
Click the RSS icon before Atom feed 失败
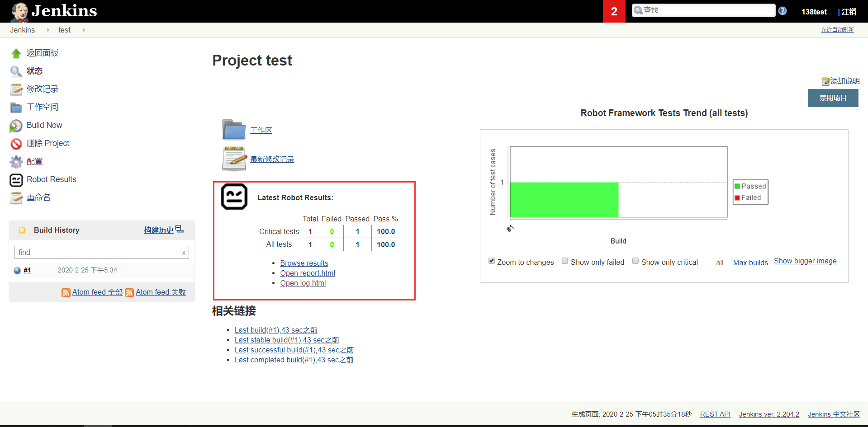tap(129, 293)
